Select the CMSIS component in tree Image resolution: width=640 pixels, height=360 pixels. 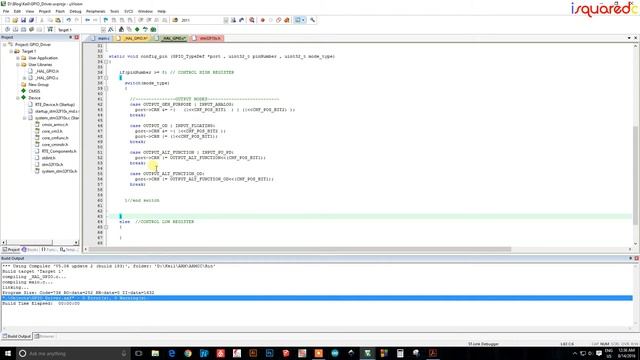(31, 91)
